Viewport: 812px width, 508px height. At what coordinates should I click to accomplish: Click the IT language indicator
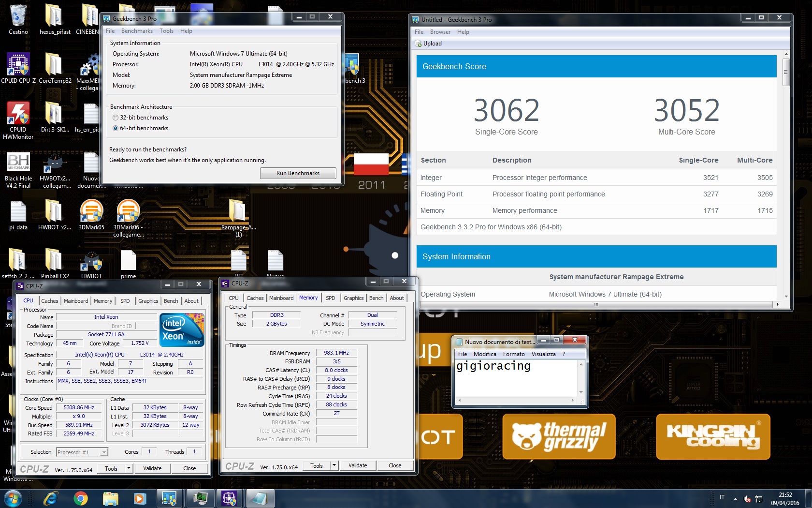tap(722, 497)
